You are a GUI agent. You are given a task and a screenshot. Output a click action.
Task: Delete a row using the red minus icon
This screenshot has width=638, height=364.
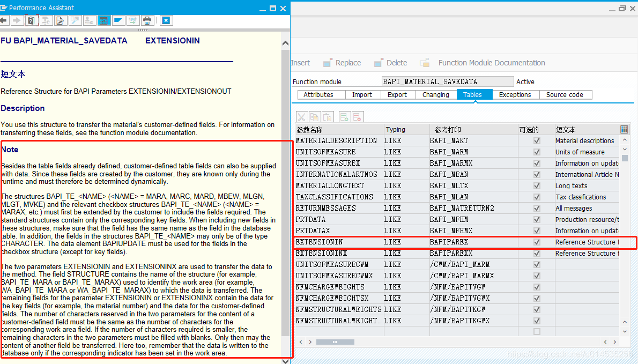click(358, 116)
